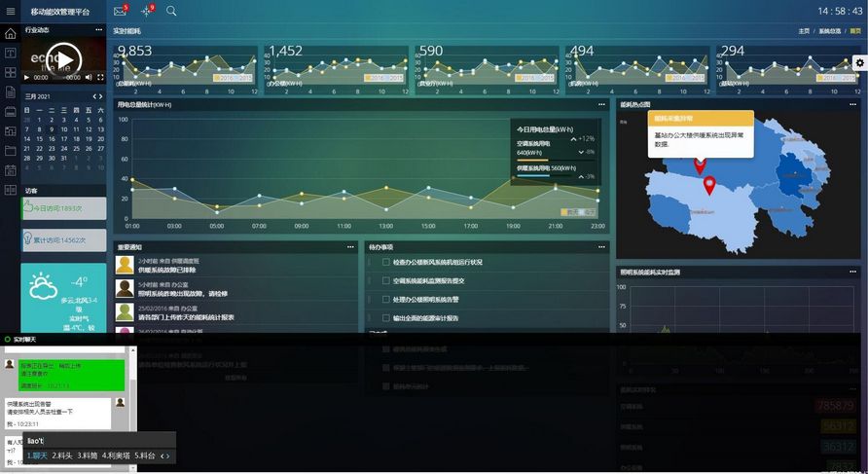Check 处理办公楼照明系统告警 todo checkbox
The height and width of the screenshot is (474, 868).
386,299
